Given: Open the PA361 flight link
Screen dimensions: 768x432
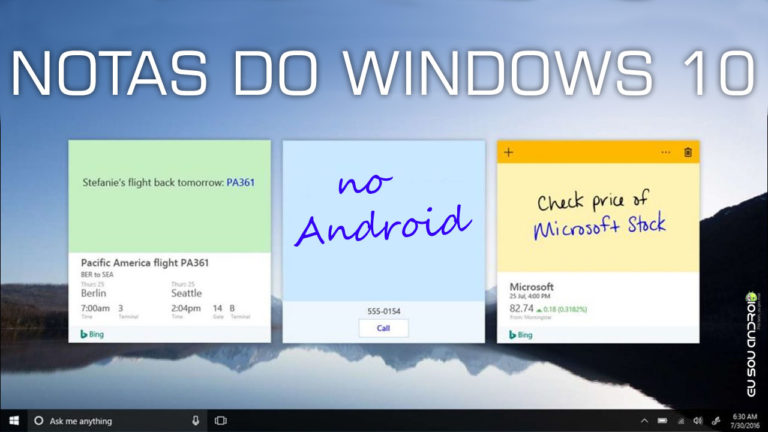Looking at the screenshot, I should [240, 182].
